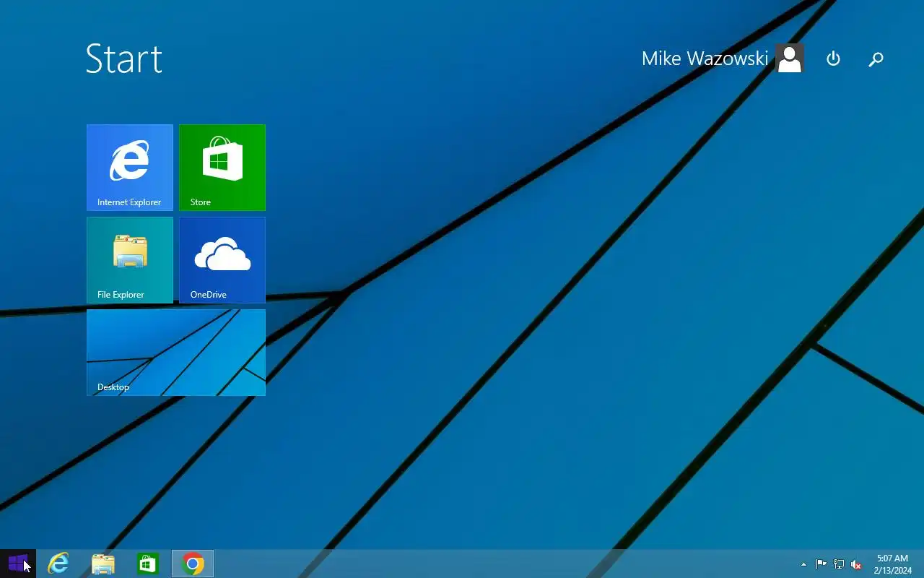Click the Windows Start button in taskbar
The image size is (924, 578).
(18, 564)
